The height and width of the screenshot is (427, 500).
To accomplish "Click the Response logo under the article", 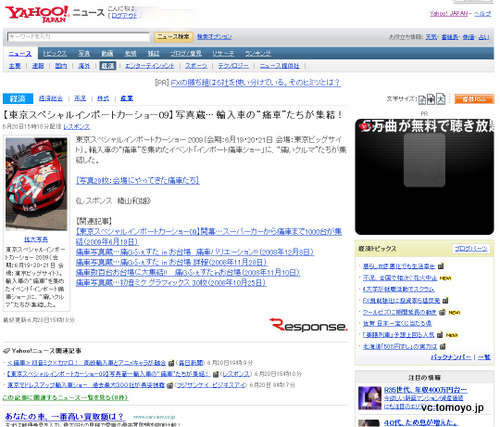I will (308, 325).
